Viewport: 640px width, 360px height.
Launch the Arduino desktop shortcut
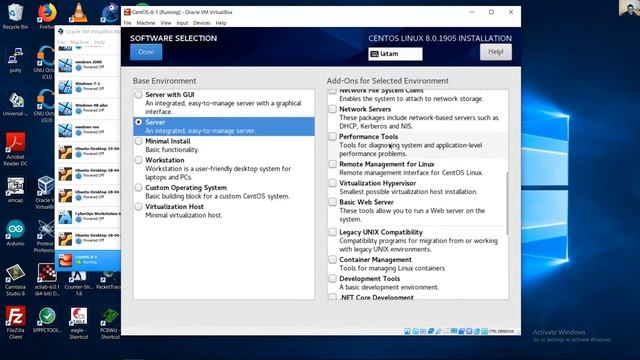(15, 233)
